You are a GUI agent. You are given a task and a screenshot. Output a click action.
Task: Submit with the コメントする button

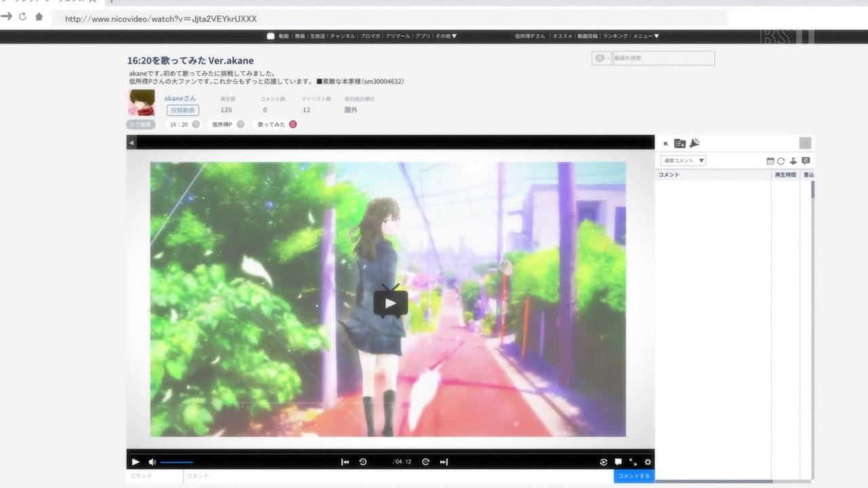coord(634,476)
